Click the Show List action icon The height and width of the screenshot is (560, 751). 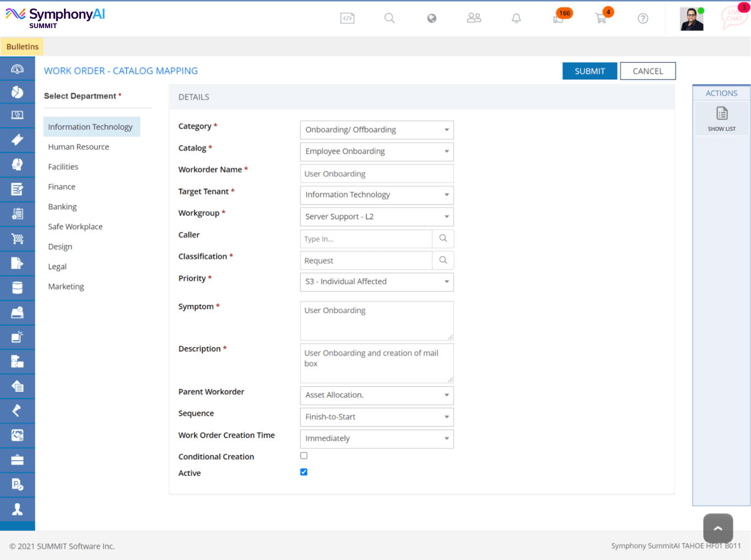pos(722,119)
